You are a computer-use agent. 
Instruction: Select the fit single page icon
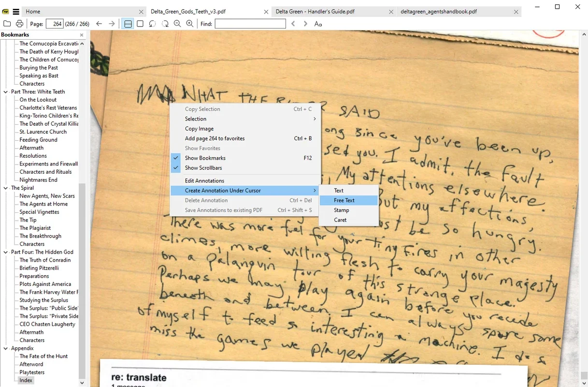140,24
